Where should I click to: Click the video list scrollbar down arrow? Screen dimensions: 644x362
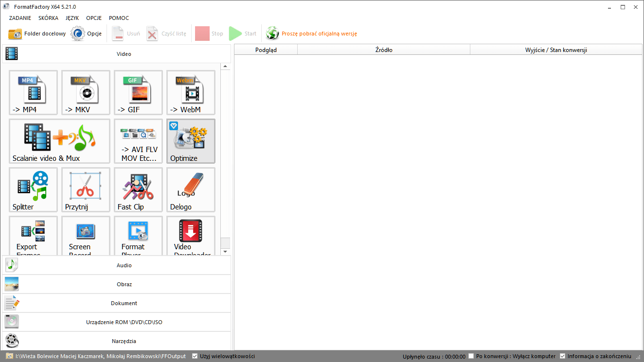coord(225,252)
